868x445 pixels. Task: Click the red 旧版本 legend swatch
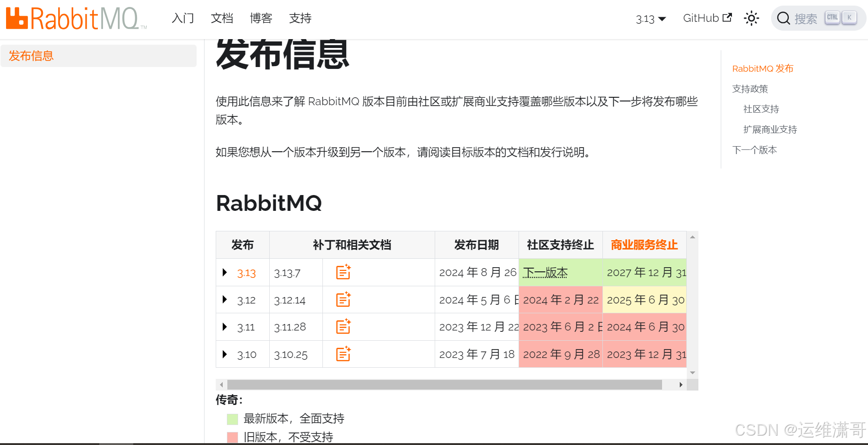coord(232,438)
